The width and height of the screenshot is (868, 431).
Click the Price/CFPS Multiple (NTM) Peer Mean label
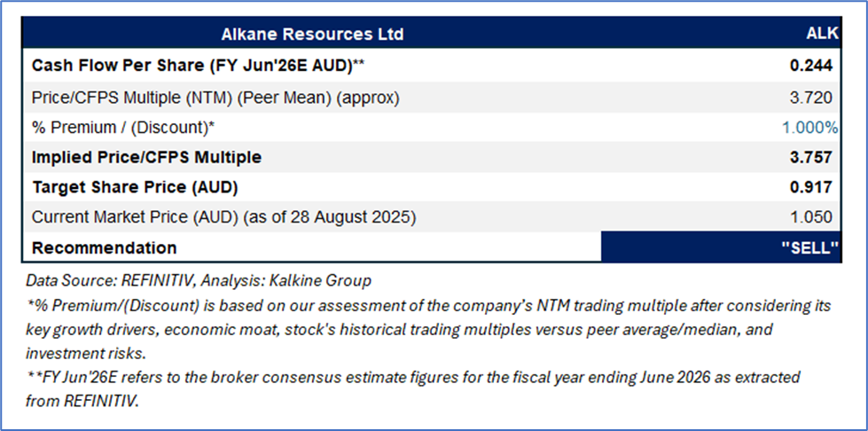tap(215, 98)
